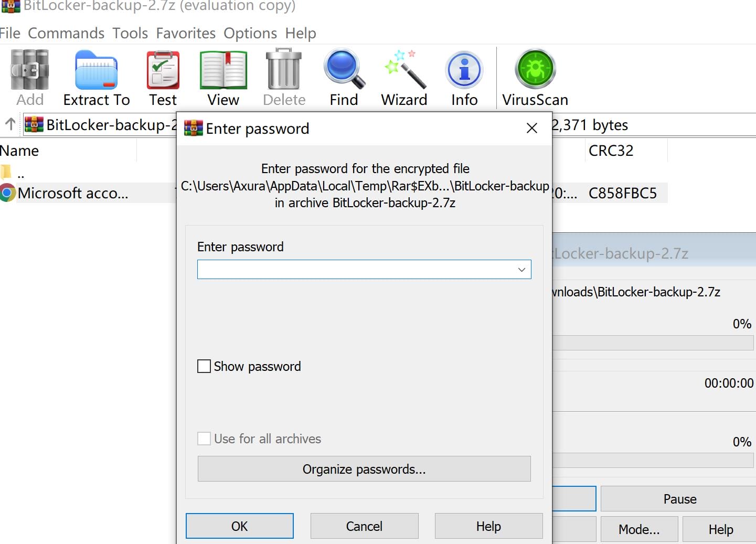Click Cancel in password dialog

click(x=365, y=526)
